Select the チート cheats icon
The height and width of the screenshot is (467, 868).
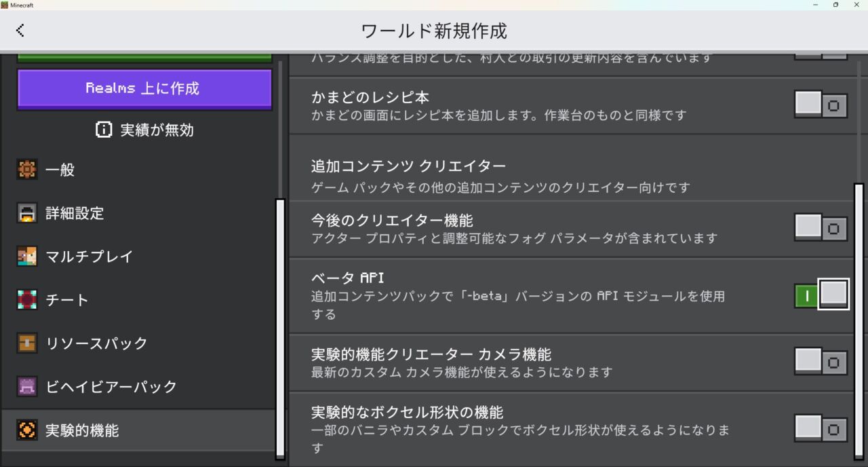click(27, 299)
